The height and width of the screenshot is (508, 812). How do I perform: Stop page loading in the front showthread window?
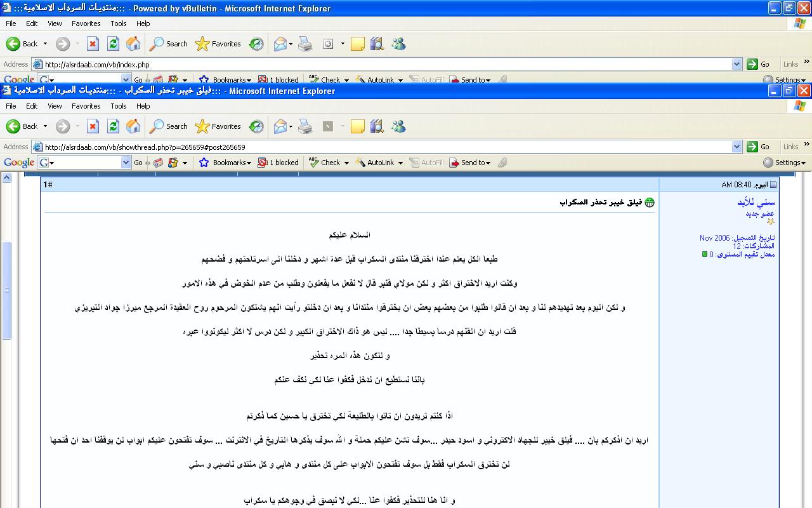[x=93, y=126]
